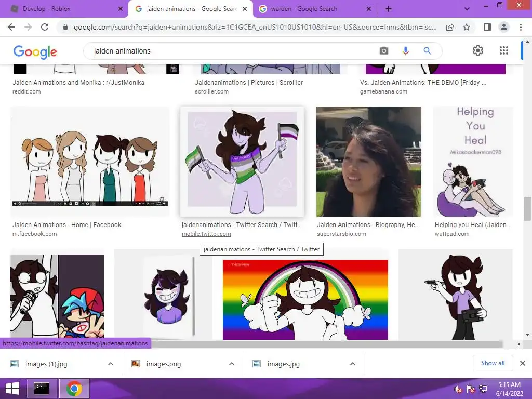
Task: Select character holding two flags thumbnail
Action: coord(242,162)
